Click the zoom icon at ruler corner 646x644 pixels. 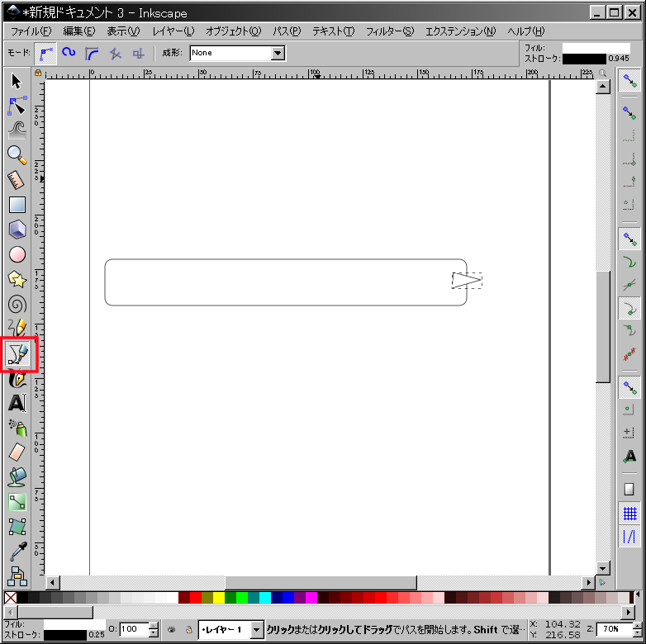[x=602, y=73]
